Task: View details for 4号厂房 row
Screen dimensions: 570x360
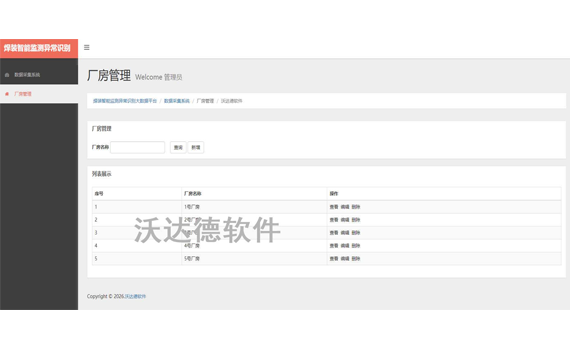Action: pyautogui.click(x=334, y=246)
